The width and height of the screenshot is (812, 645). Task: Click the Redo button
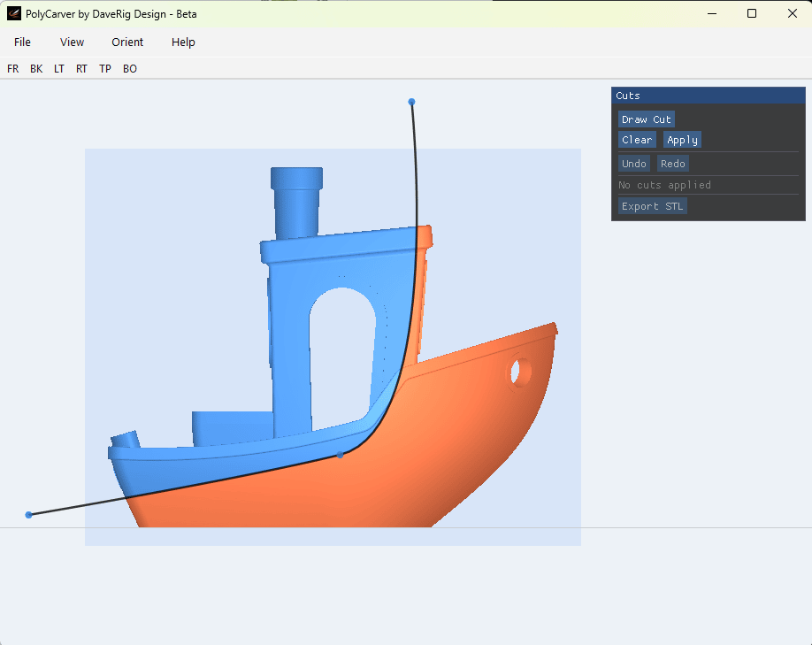pos(673,164)
